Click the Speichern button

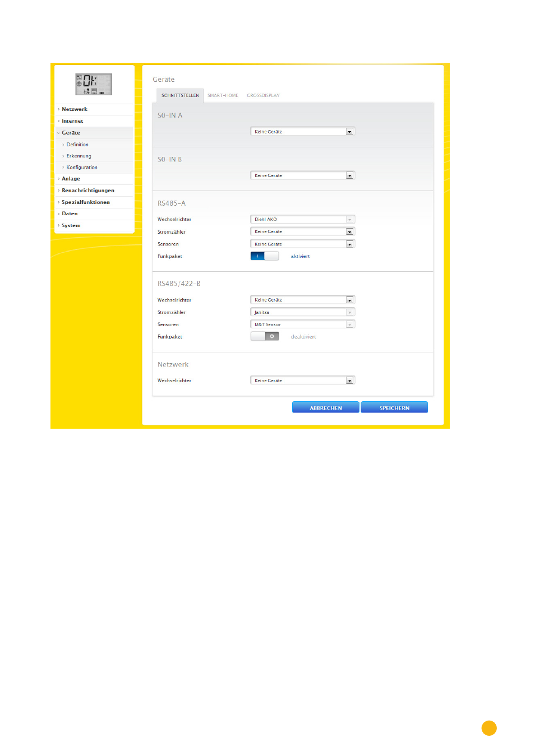[394, 407]
